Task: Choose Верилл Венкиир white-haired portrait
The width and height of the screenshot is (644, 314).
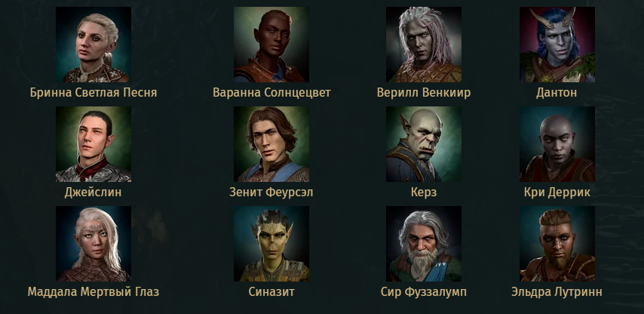Action: point(424,45)
